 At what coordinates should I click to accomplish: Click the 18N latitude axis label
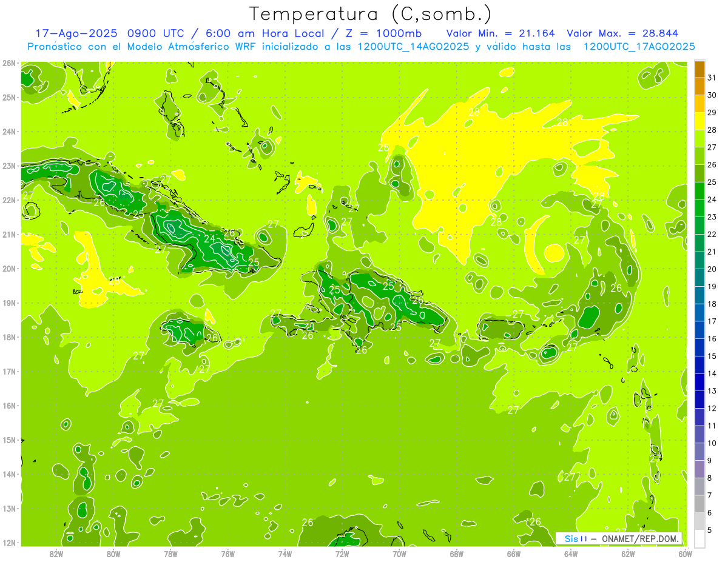tap(8, 337)
